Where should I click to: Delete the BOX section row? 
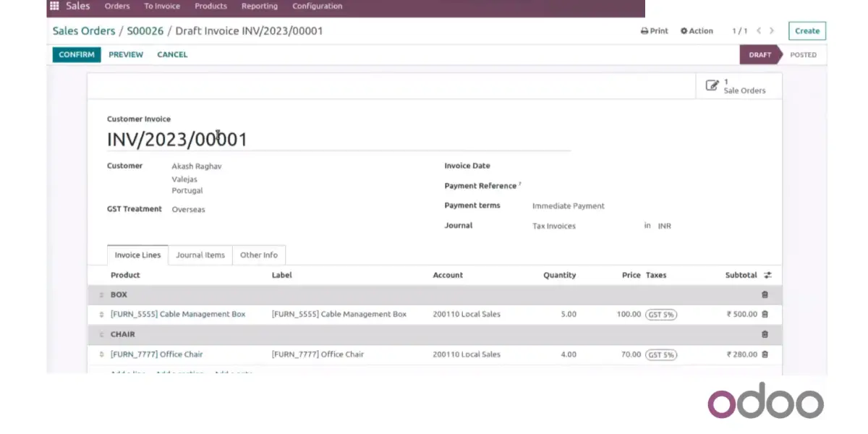point(765,294)
